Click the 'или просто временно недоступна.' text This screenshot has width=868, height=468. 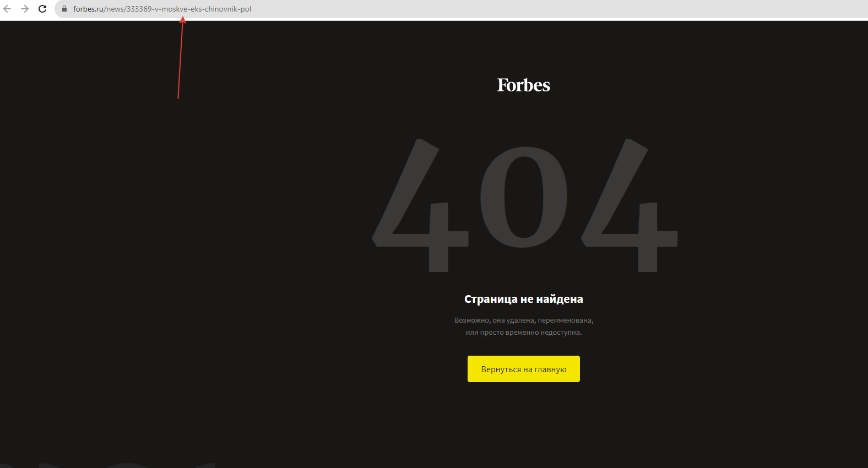pos(524,333)
